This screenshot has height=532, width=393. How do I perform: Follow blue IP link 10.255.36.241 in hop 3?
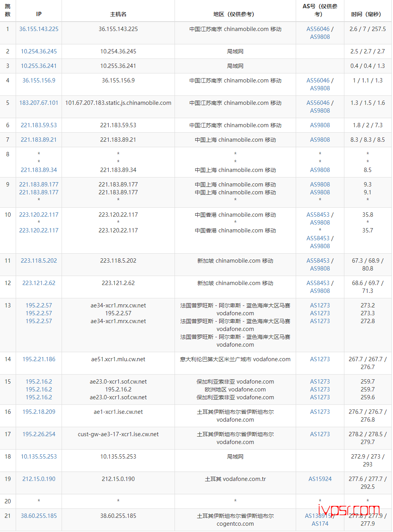pyautogui.click(x=39, y=66)
